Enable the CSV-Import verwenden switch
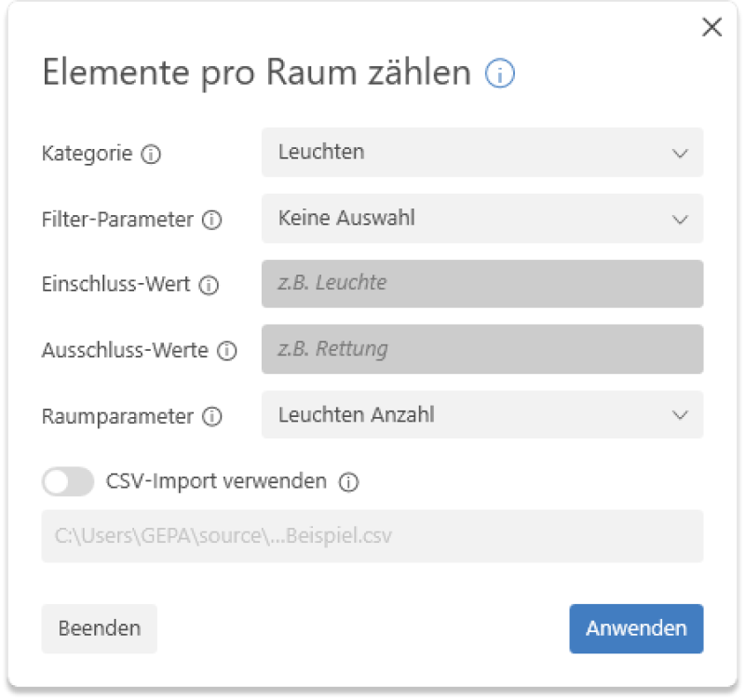Screen dimensions: 745x700 68,482
